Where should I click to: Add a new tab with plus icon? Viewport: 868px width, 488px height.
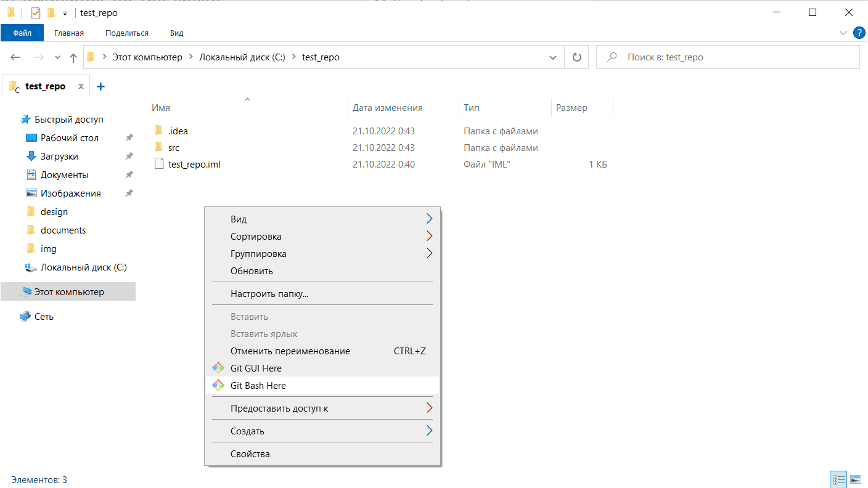pos(101,86)
